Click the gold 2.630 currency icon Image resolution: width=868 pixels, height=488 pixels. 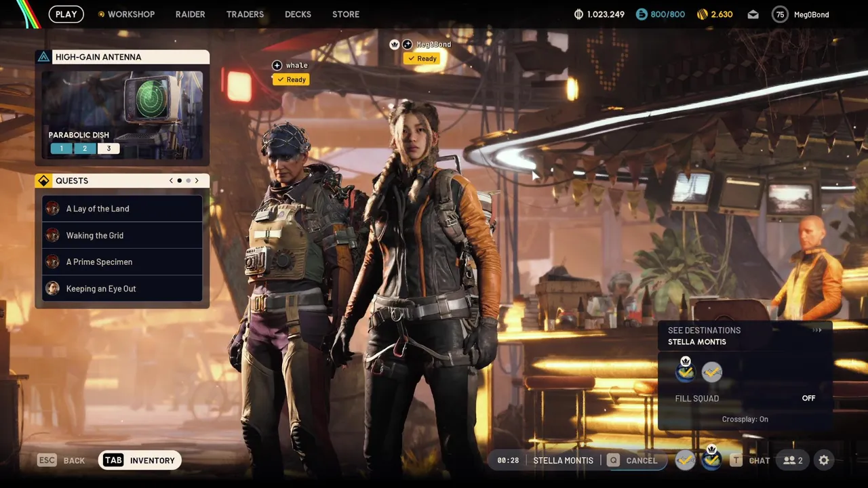(x=703, y=14)
